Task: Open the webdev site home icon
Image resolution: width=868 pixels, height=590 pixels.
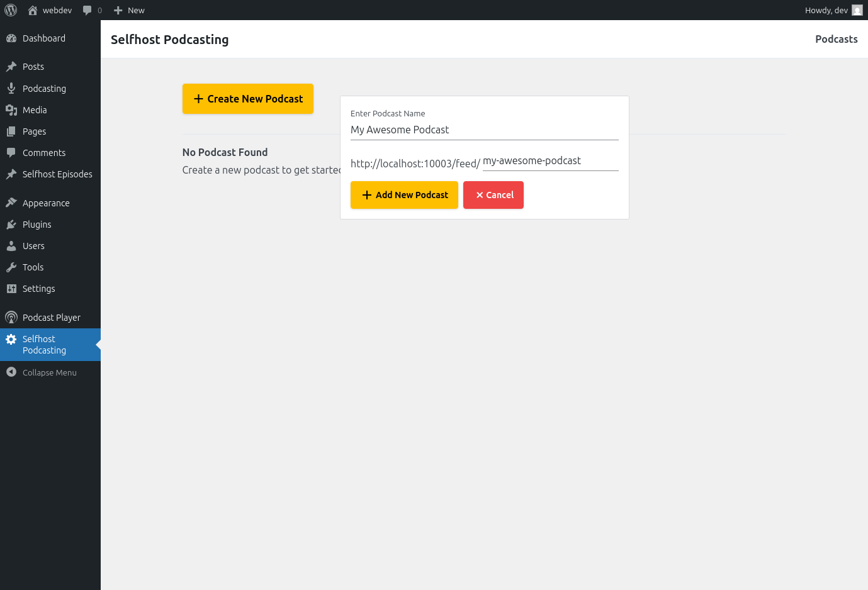Action: click(x=33, y=10)
